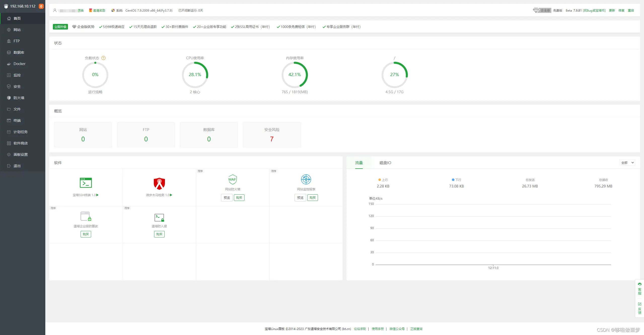Click the 立即升级 upgrade button

[60, 27]
